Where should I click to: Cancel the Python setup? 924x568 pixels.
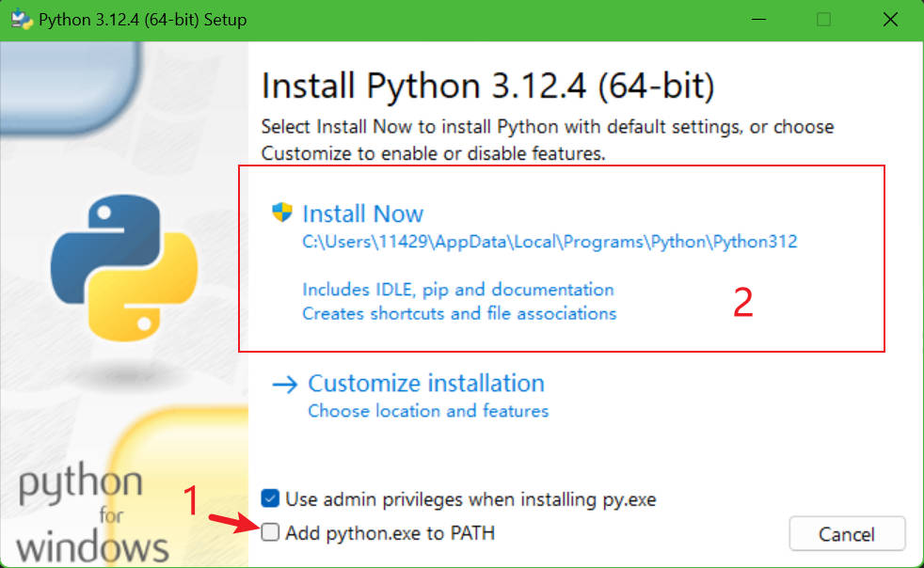[847, 534]
